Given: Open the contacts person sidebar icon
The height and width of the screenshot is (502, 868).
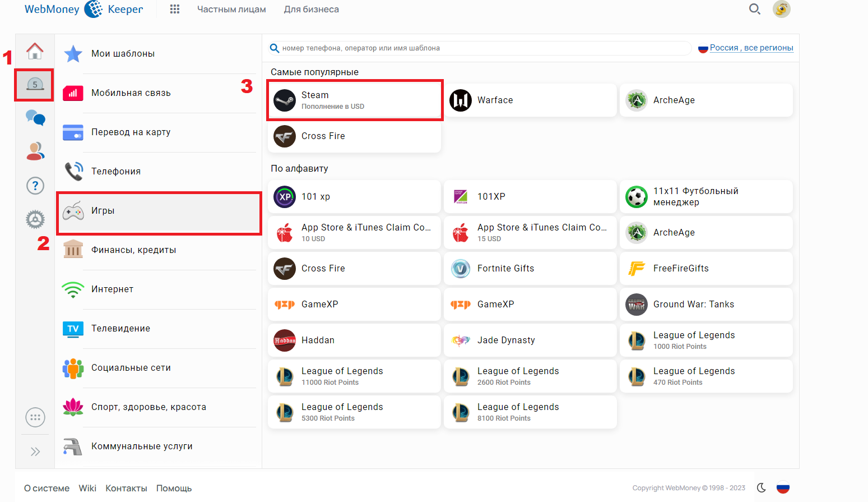Looking at the screenshot, I should 35,151.
